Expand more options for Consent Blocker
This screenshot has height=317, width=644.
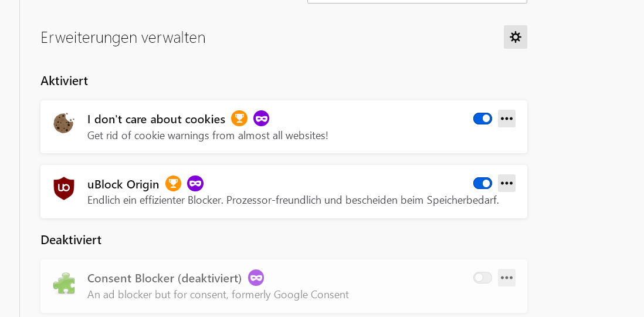point(507,278)
